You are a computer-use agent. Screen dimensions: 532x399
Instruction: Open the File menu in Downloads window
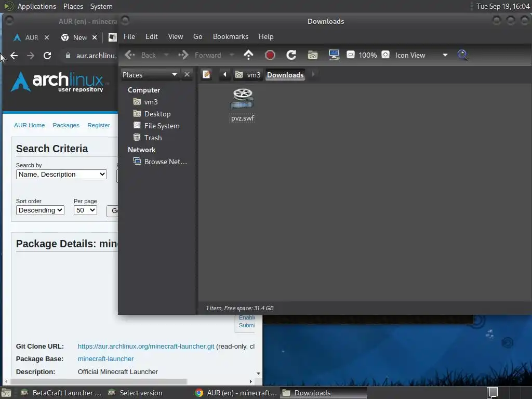(129, 37)
